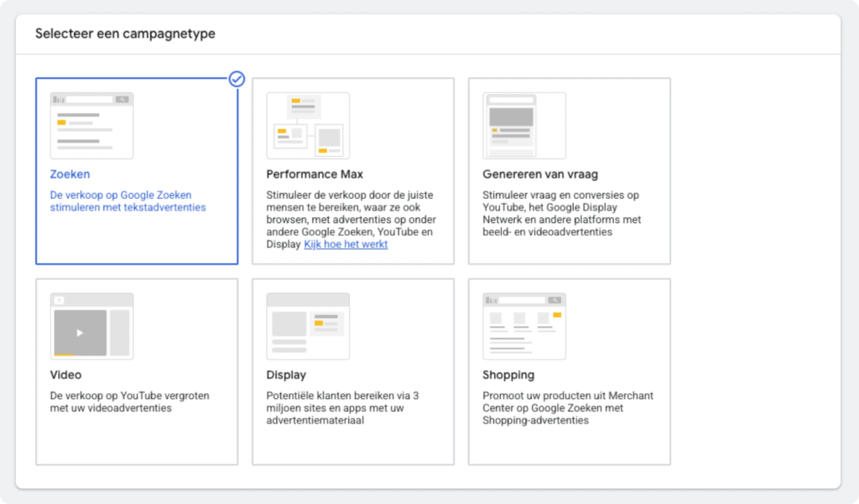Click the Video campaign play thumbnail

[81, 333]
